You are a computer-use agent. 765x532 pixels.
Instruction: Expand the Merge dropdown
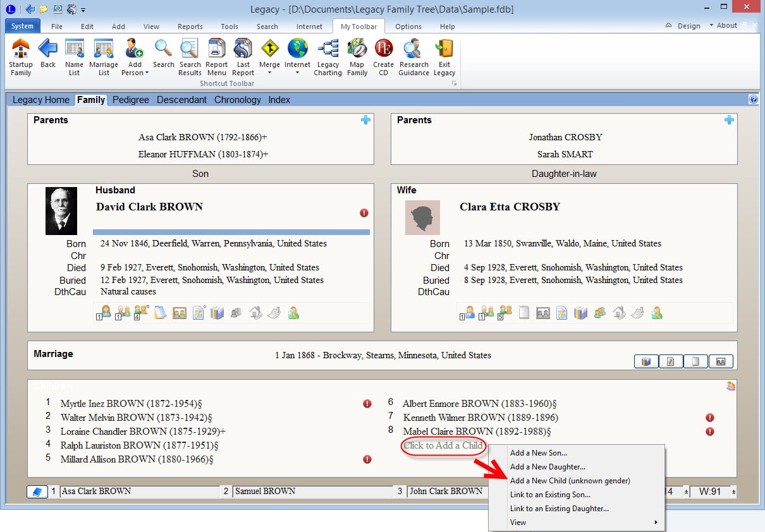coord(269,73)
